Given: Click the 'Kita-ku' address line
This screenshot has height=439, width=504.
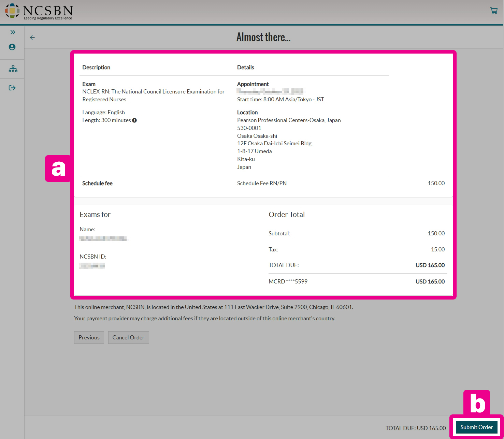Looking at the screenshot, I should point(246,159).
